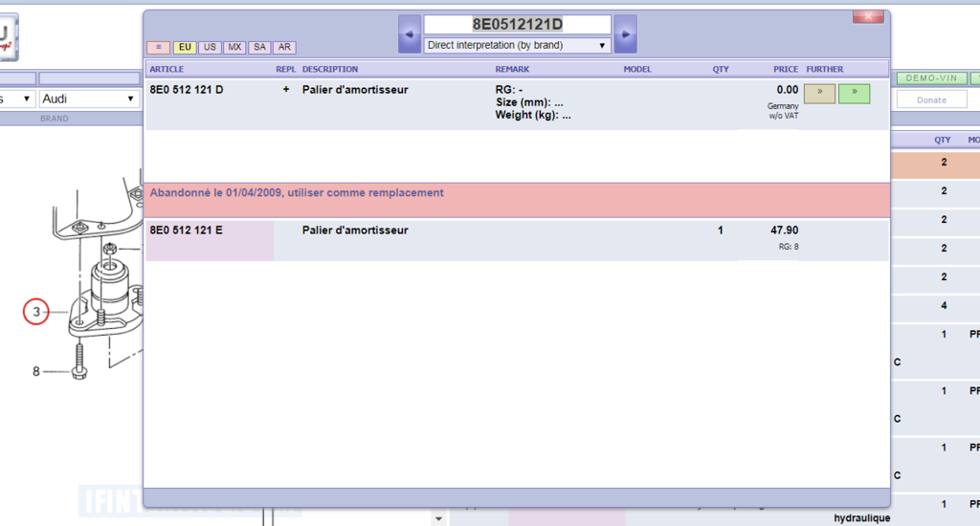
Task: Open the Direct interpretation dropdown
Action: pos(517,45)
